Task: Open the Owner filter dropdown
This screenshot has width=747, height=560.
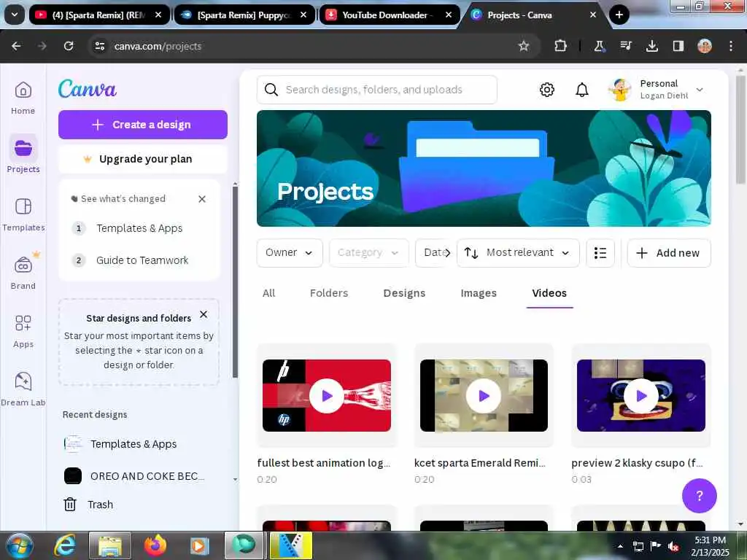Action: pos(290,253)
